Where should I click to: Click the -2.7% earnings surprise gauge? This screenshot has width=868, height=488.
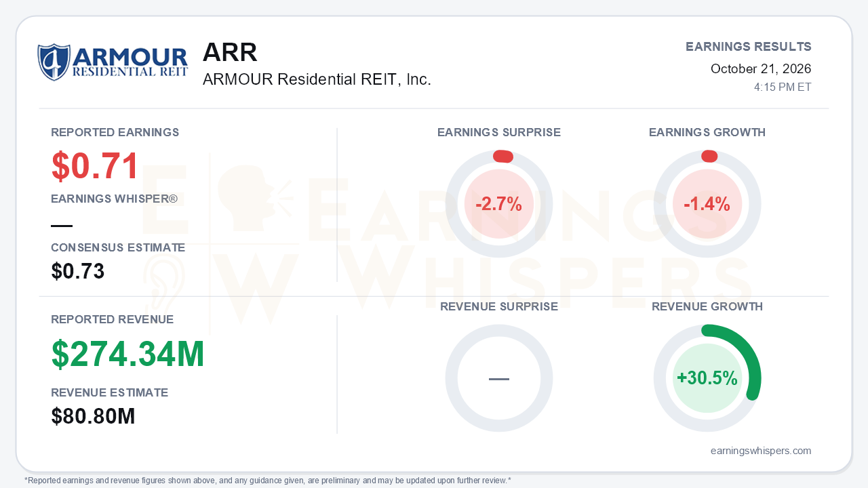point(499,204)
